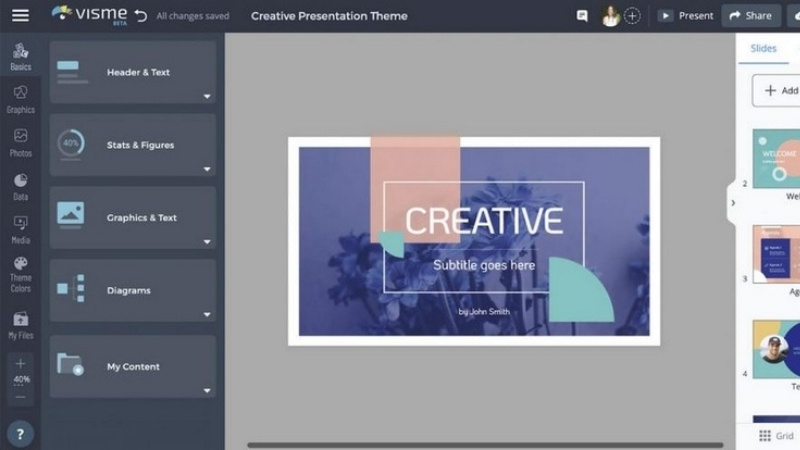Open Theme Colors panel
Screen dimensions: 800x450
click(x=20, y=274)
